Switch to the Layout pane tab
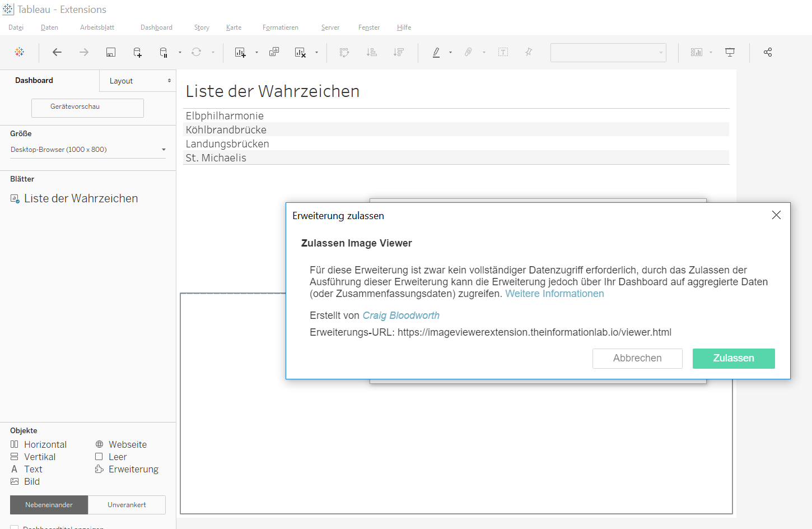The height and width of the screenshot is (529, 812). [121, 81]
